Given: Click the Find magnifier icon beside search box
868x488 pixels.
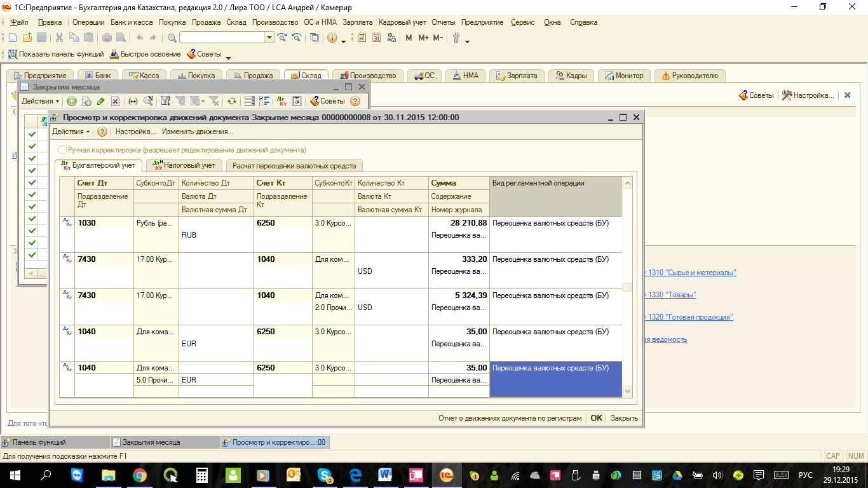Looking at the screenshot, I should pyautogui.click(x=172, y=37).
